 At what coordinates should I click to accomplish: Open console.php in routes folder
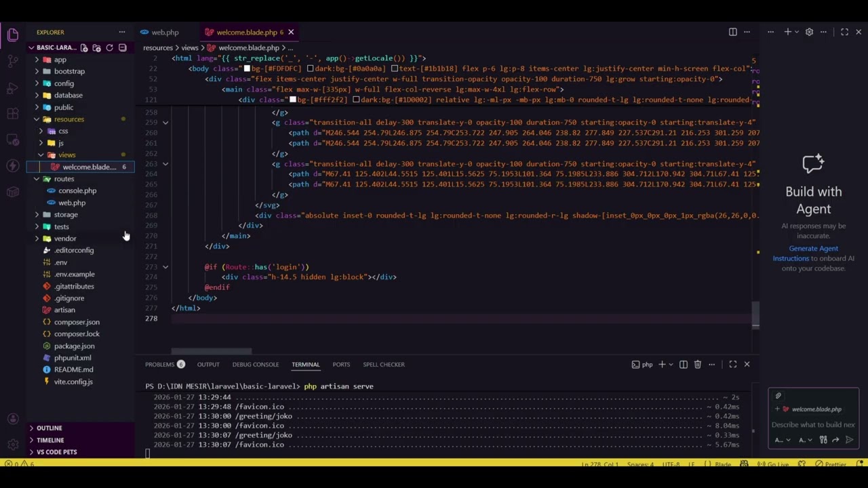click(x=77, y=190)
